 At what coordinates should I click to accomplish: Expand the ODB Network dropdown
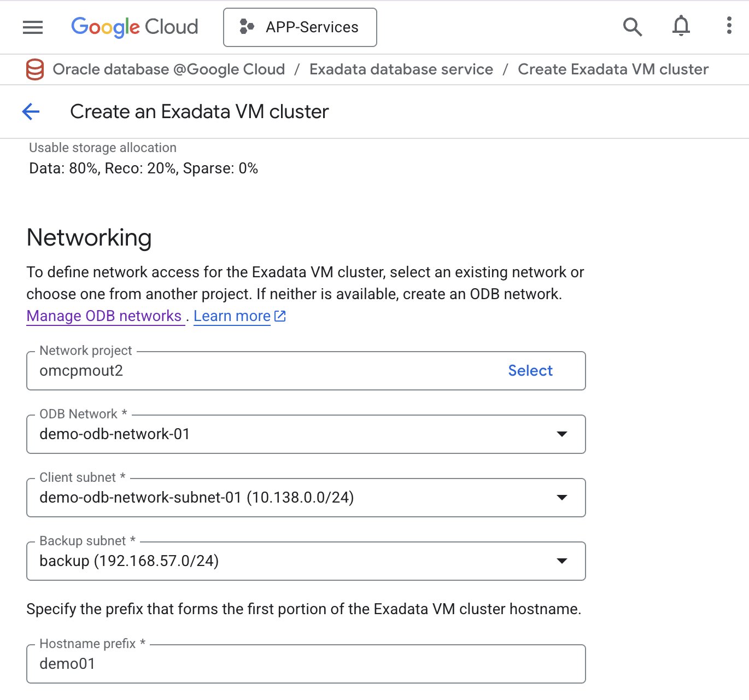(562, 434)
